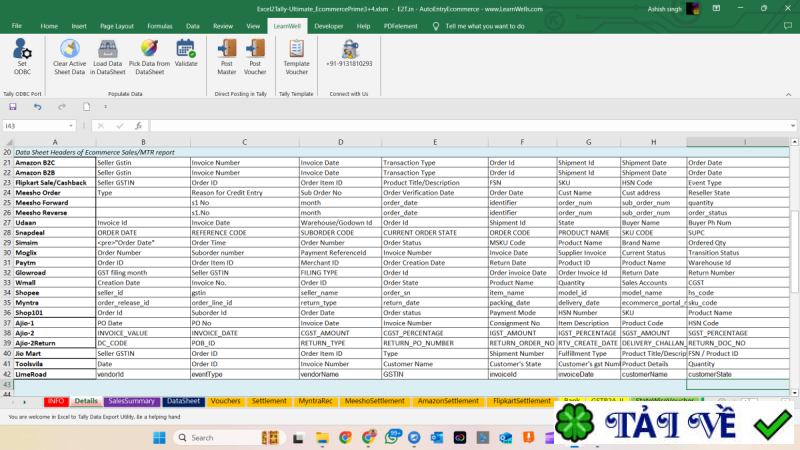Screen dimensions: 800x450
Task: Click the Undo arrow icon
Action: [38, 106]
